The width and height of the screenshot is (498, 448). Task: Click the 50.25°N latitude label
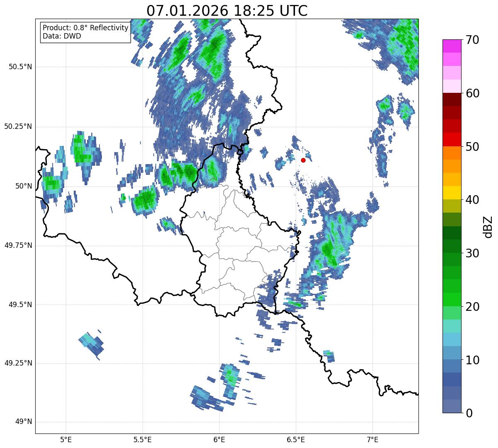click(18, 126)
